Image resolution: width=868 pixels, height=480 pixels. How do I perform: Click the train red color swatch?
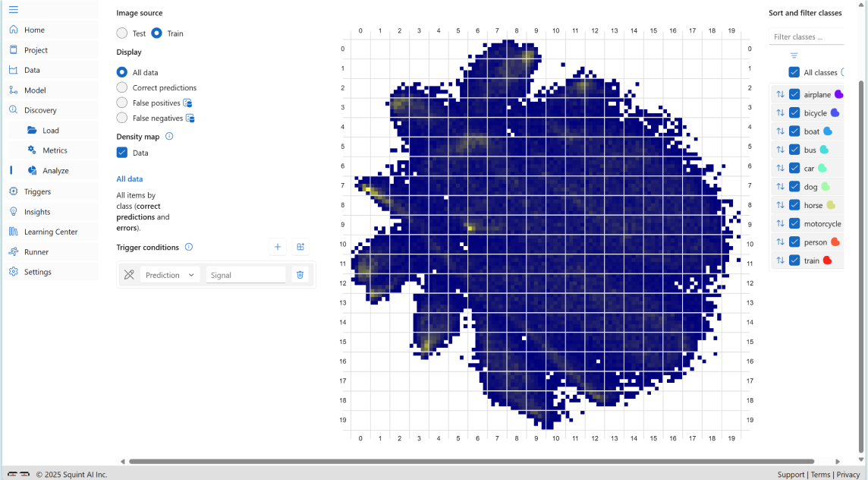[x=827, y=261]
